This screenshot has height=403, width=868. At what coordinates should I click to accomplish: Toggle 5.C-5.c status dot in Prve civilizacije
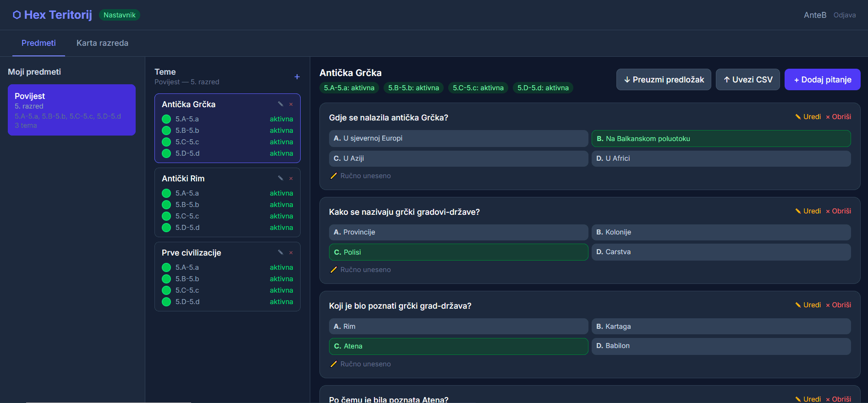[166, 290]
